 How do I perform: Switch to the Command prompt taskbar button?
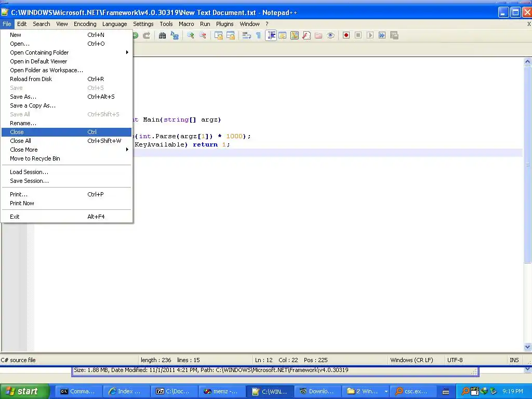point(78,391)
